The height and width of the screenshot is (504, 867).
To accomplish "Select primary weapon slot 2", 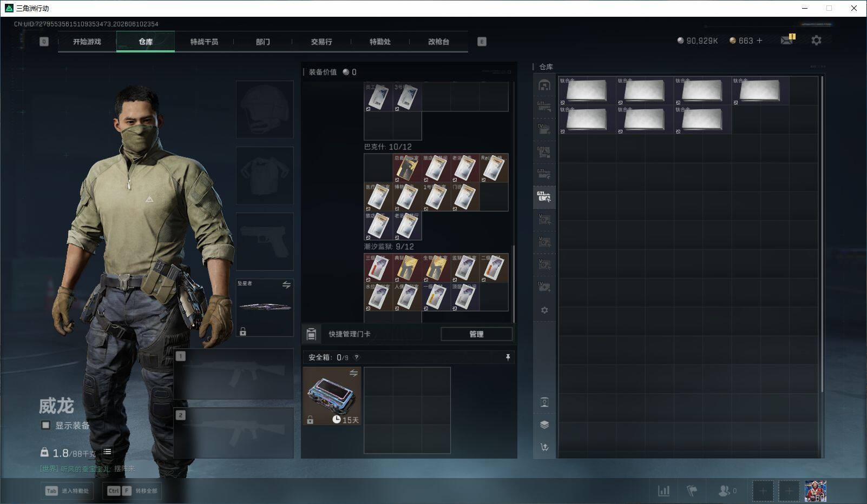I will point(234,433).
